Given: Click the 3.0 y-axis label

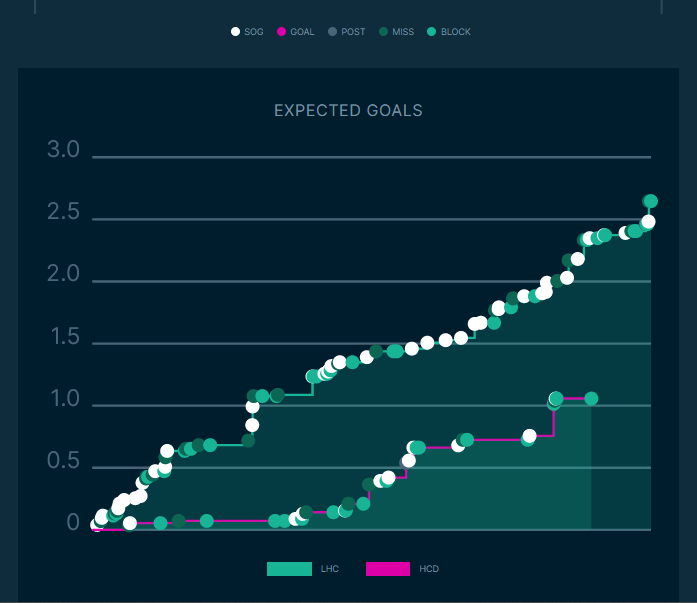Looking at the screenshot, I should [63, 150].
